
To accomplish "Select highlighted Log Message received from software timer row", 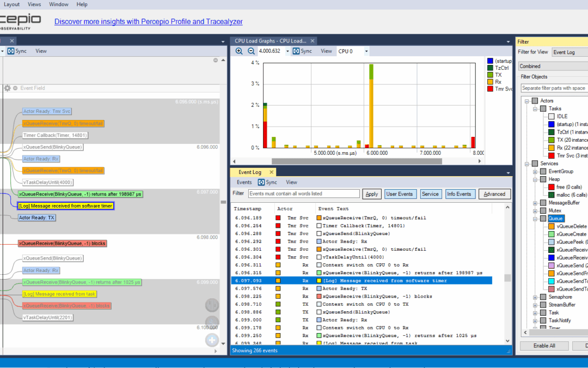I will point(362,281).
